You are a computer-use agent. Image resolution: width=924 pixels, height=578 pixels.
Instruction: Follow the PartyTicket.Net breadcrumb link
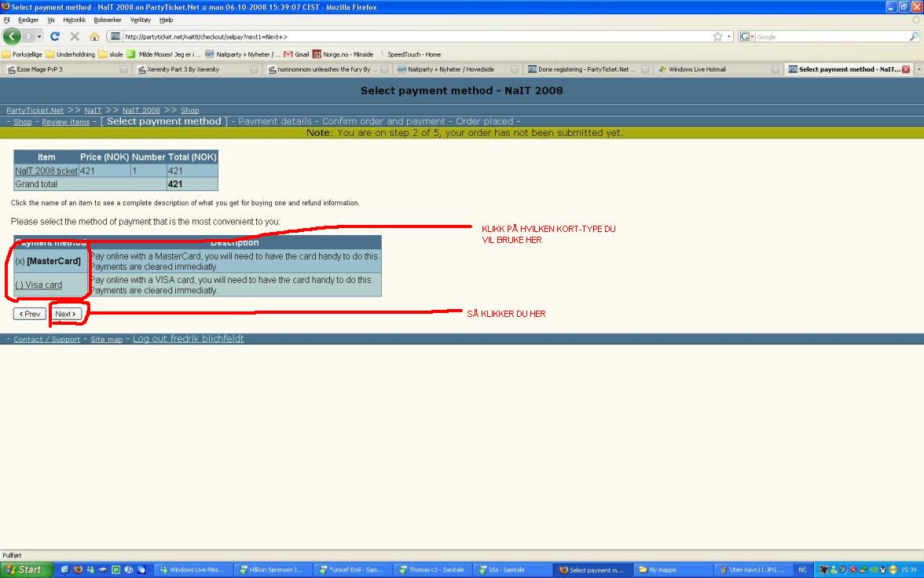35,110
